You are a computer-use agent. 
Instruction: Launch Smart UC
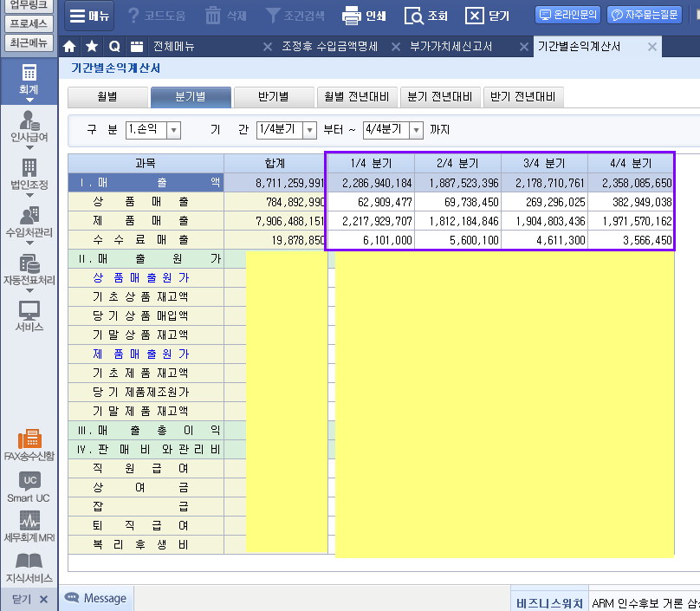pyautogui.click(x=29, y=487)
